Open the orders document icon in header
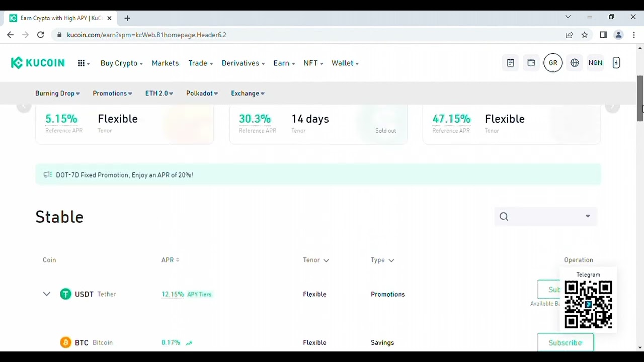Screen dimensions: 644x362 point(510,63)
